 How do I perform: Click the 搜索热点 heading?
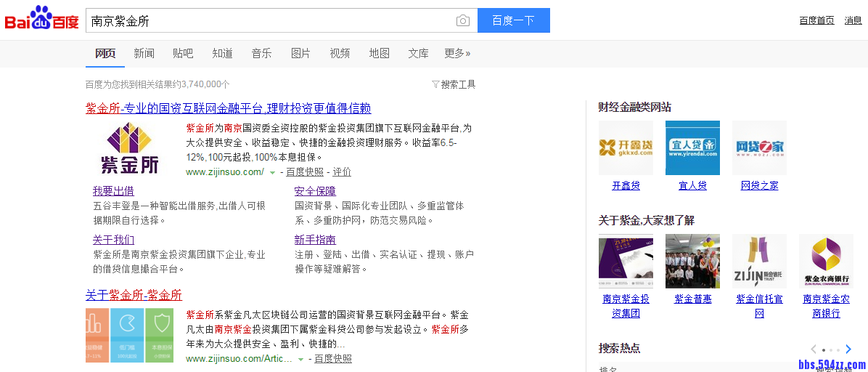[619, 348]
